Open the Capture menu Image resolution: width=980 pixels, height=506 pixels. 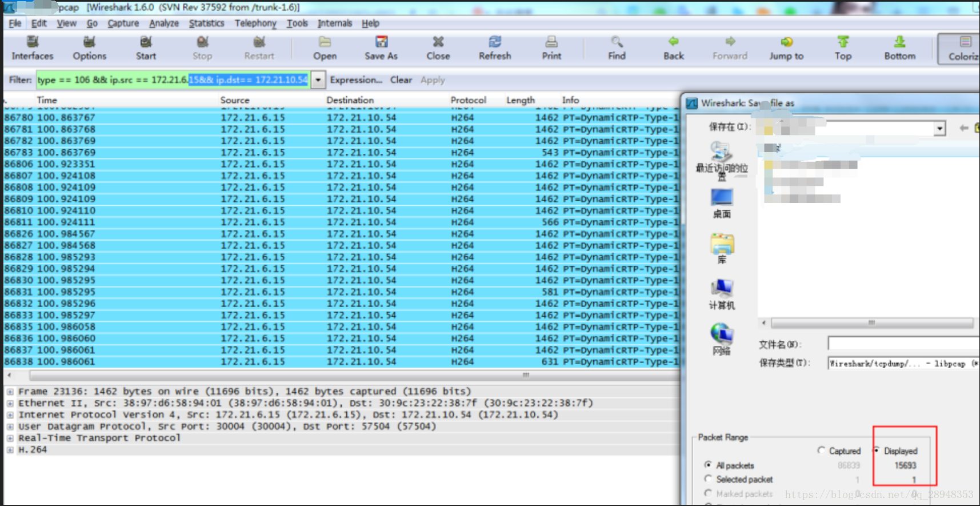[x=123, y=23]
